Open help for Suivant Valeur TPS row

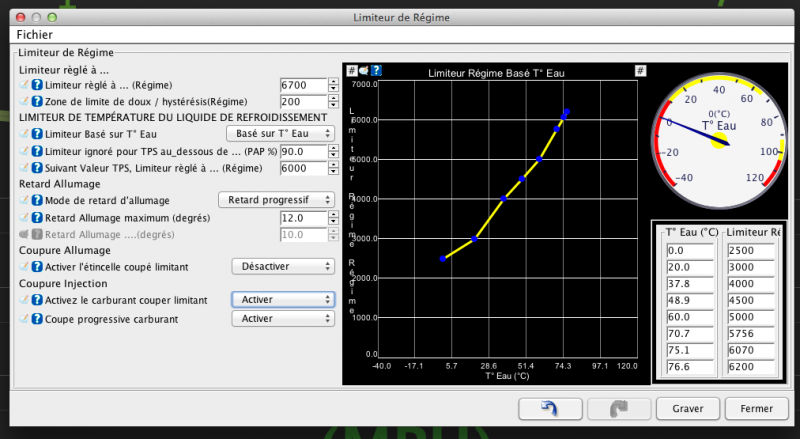point(37,167)
